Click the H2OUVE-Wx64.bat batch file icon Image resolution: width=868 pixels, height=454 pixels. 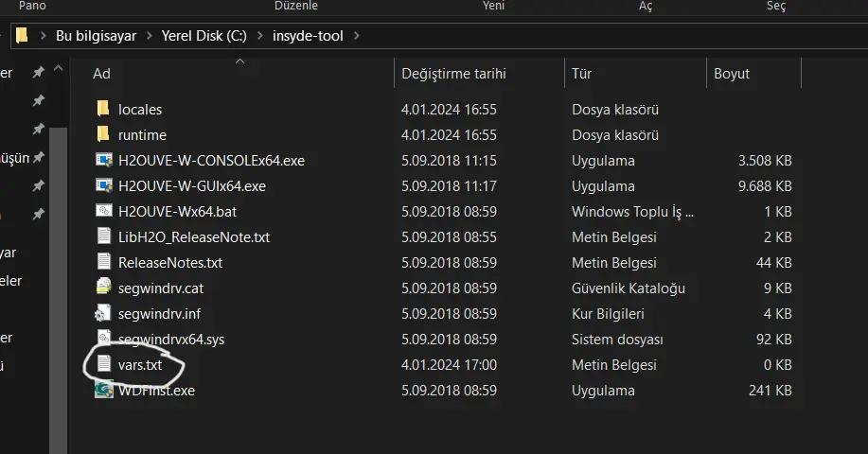104,211
